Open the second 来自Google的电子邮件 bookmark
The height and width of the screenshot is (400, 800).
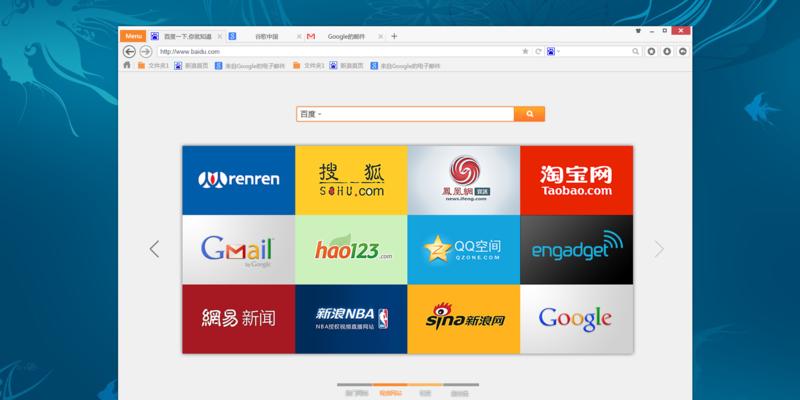tap(405, 66)
